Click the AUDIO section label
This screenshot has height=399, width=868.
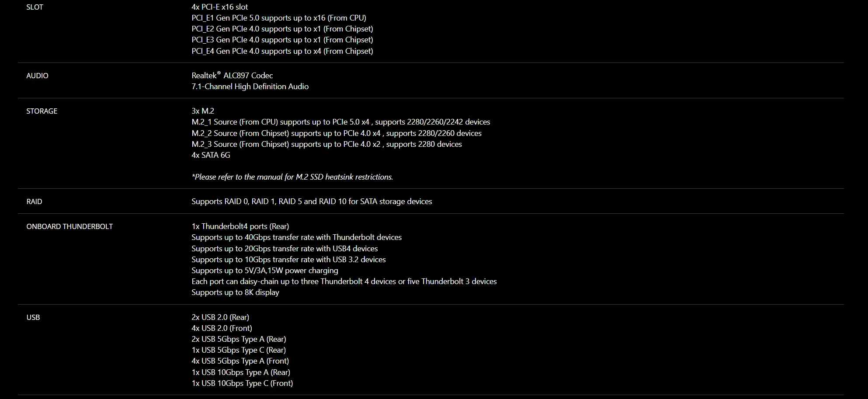(x=37, y=76)
